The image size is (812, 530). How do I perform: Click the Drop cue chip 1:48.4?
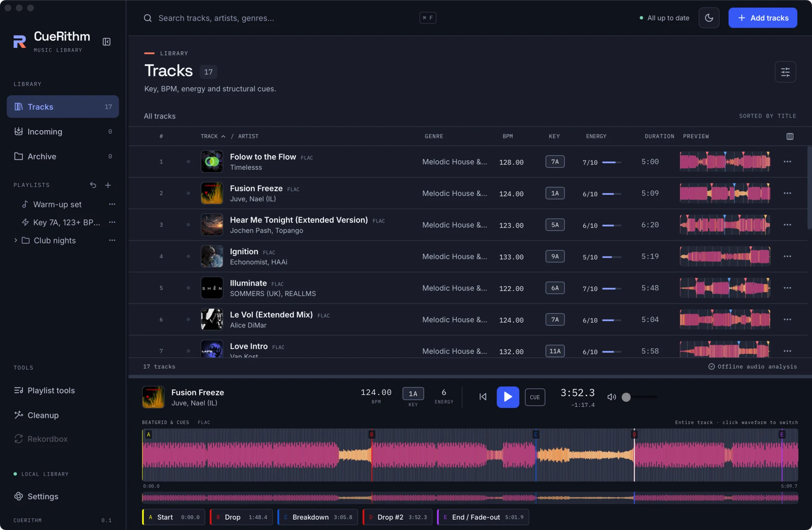coord(241,517)
